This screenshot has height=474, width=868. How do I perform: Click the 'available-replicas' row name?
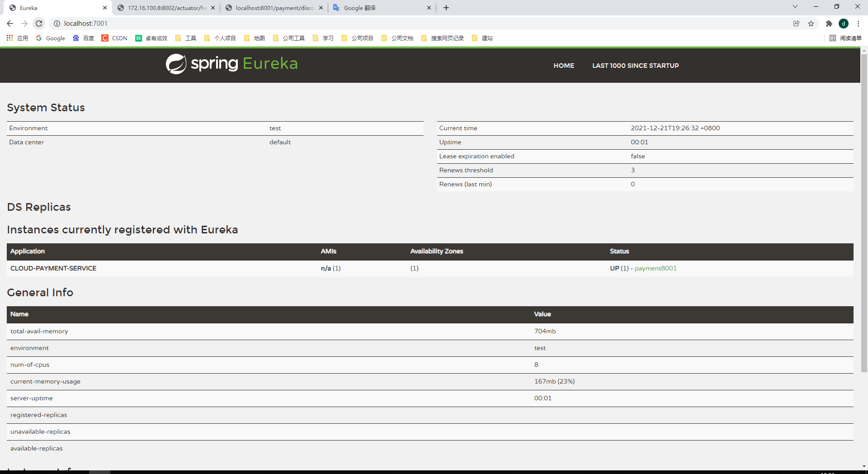[x=37, y=448]
